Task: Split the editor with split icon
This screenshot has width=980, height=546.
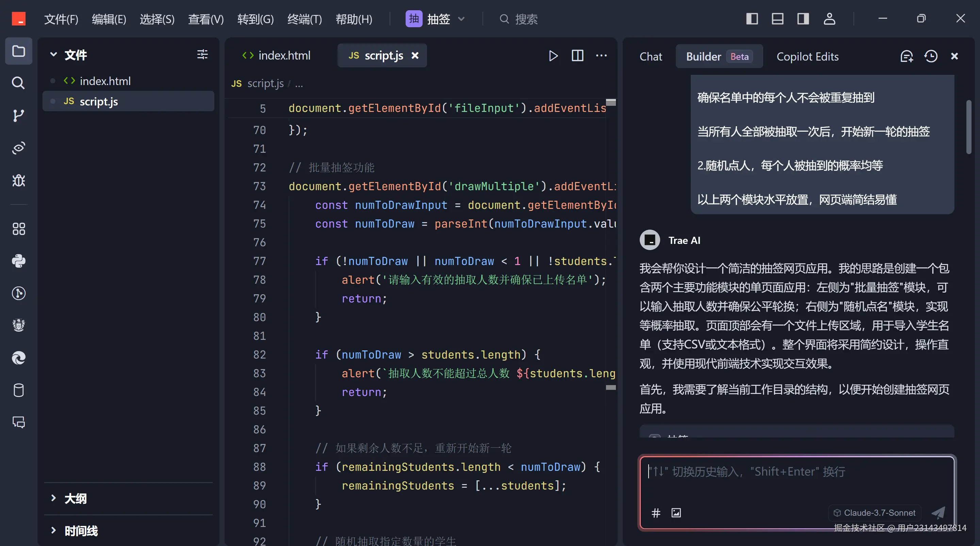Action: pyautogui.click(x=577, y=56)
